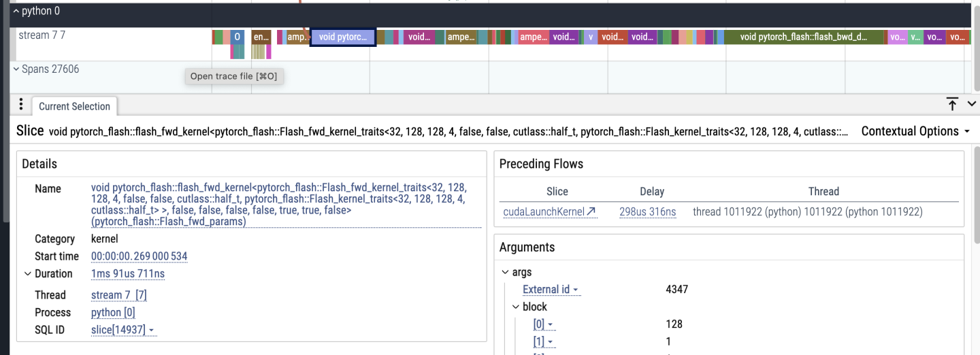Select the Current Selection tab
Image resolution: width=980 pixels, height=355 pixels.
[74, 106]
